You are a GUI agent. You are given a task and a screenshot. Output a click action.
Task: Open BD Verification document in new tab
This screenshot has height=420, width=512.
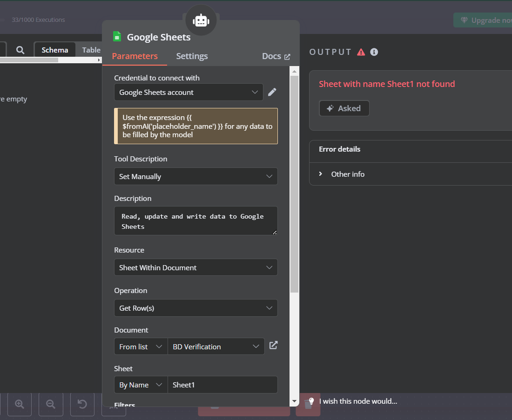point(273,345)
